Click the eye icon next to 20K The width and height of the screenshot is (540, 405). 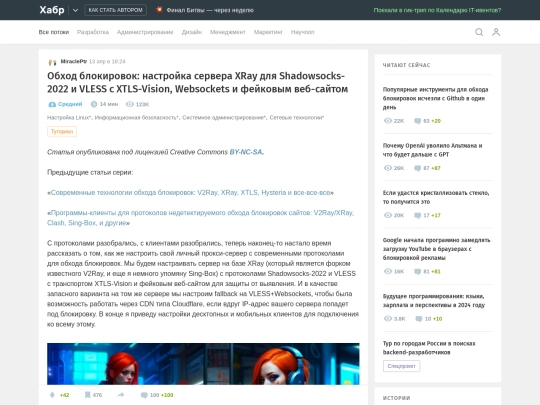pyautogui.click(x=388, y=215)
